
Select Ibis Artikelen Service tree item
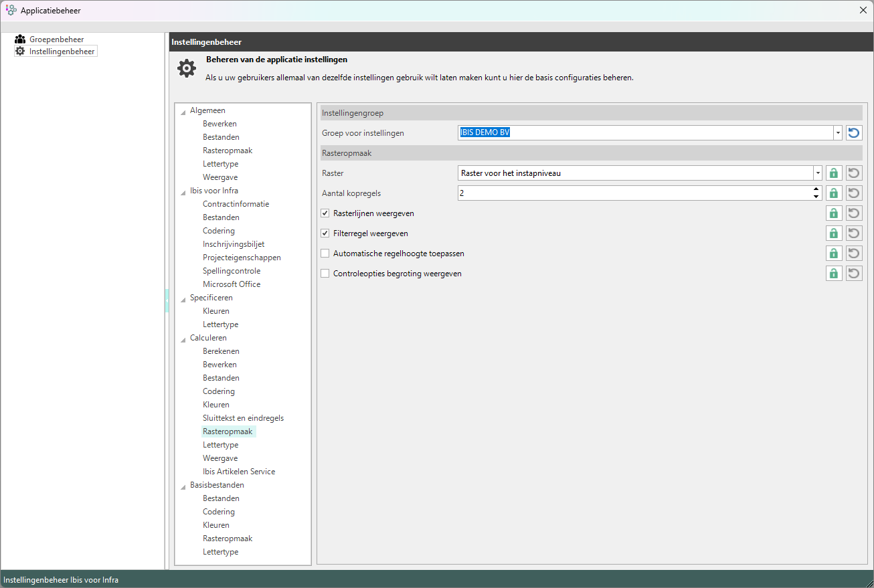239,472
